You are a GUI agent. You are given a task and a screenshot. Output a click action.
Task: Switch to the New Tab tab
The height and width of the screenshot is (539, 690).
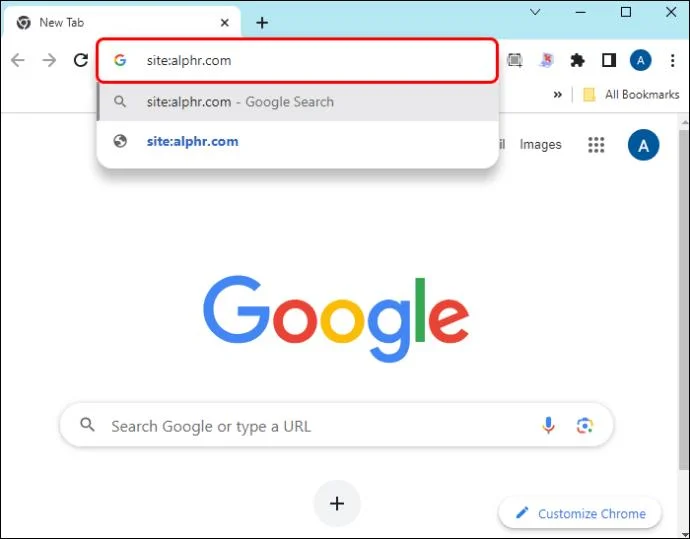120,22
